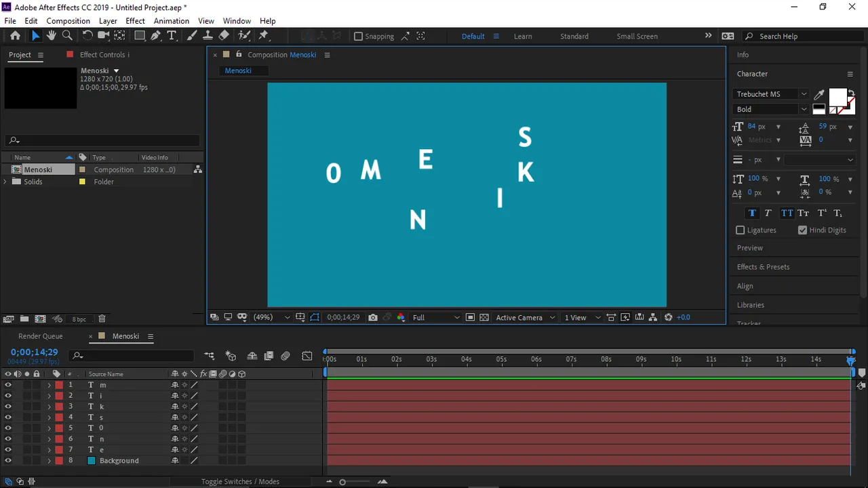Delete selected project item with trash icon
868x488 pixels.
[102, 319]
